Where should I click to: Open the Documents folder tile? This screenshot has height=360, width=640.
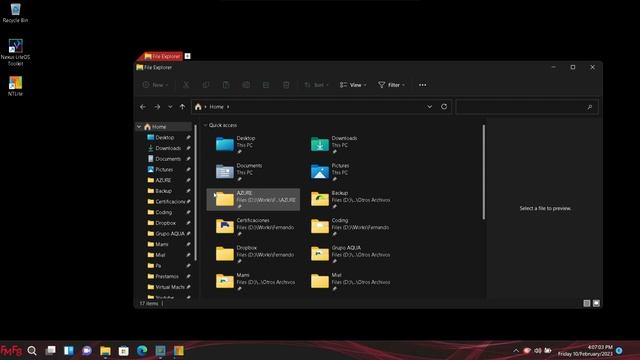253,172
